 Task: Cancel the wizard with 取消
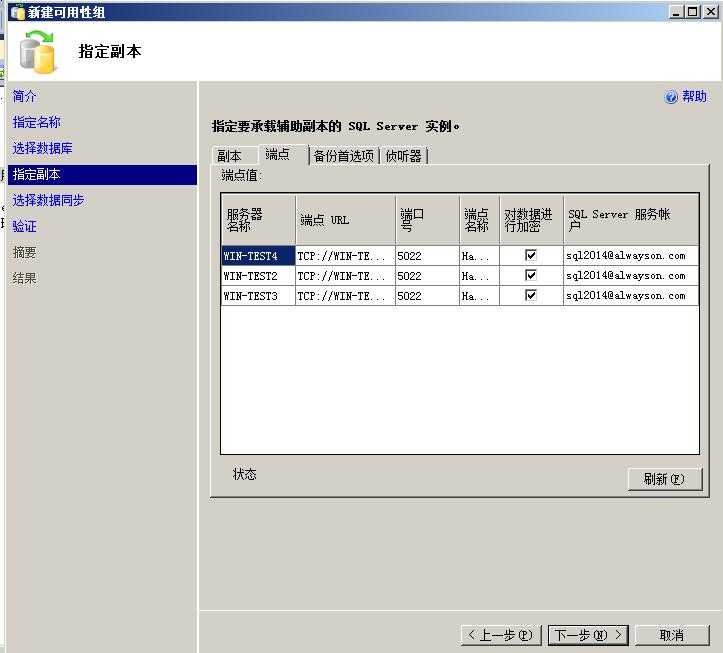coord(672,635)
